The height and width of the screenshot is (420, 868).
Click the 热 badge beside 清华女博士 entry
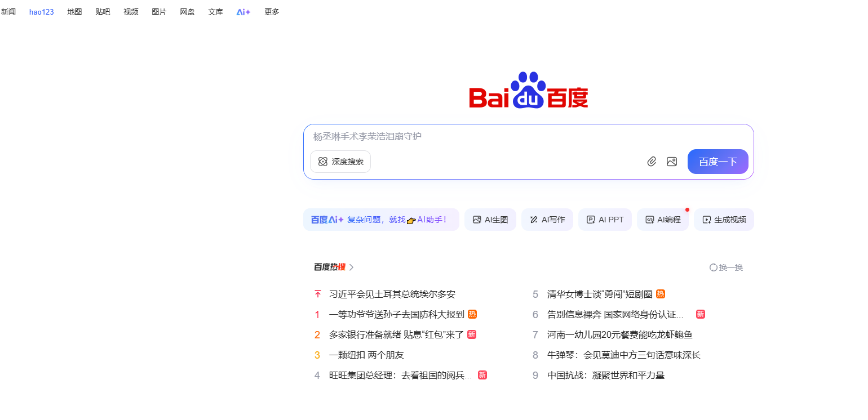coord(661,294)
